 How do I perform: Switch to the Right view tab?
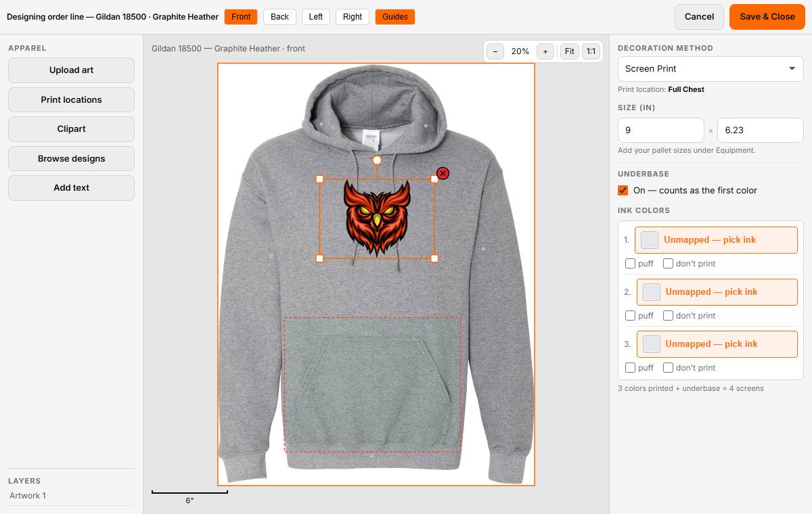353,17
